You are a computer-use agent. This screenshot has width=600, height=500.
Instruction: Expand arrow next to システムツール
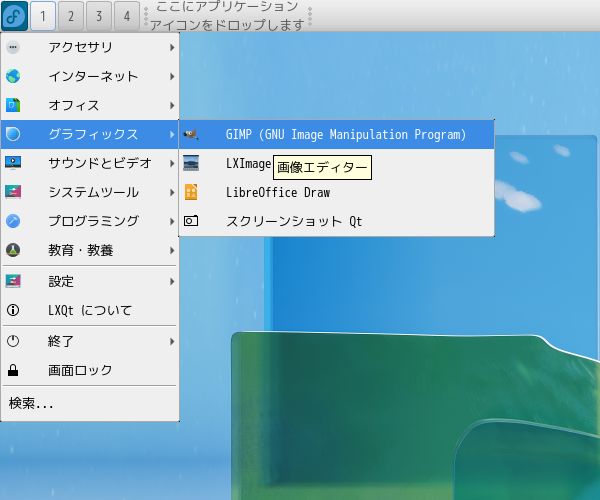(x=172, y=192)
